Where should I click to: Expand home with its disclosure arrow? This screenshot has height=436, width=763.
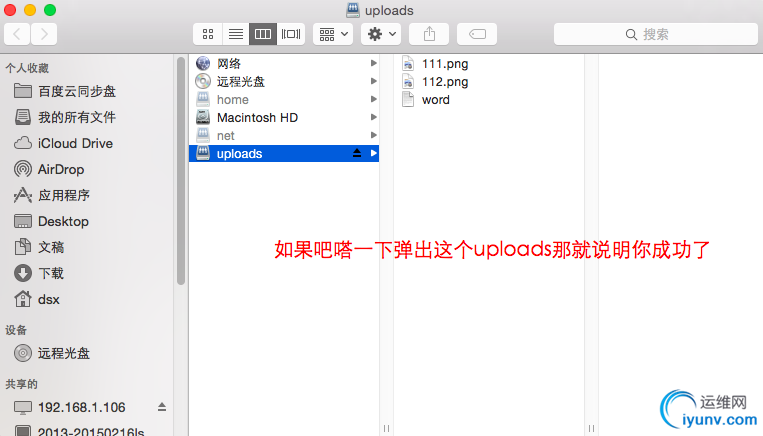tap(373, 99)
